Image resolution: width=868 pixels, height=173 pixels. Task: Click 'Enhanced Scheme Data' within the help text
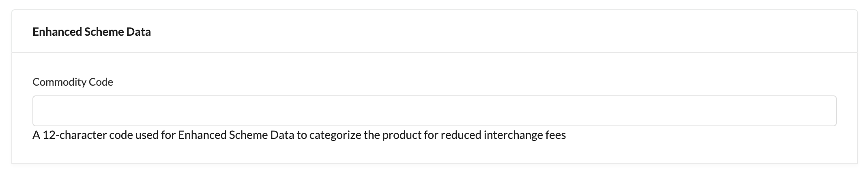(236, 135)
